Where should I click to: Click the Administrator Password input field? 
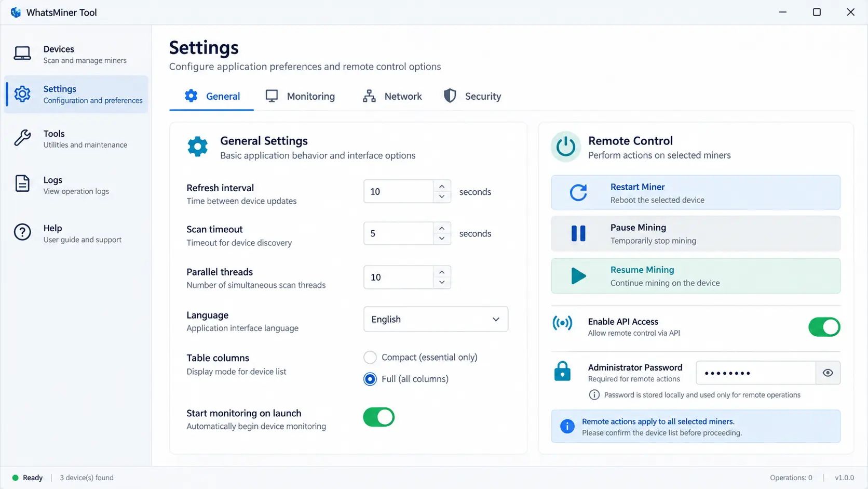[756, 373]
